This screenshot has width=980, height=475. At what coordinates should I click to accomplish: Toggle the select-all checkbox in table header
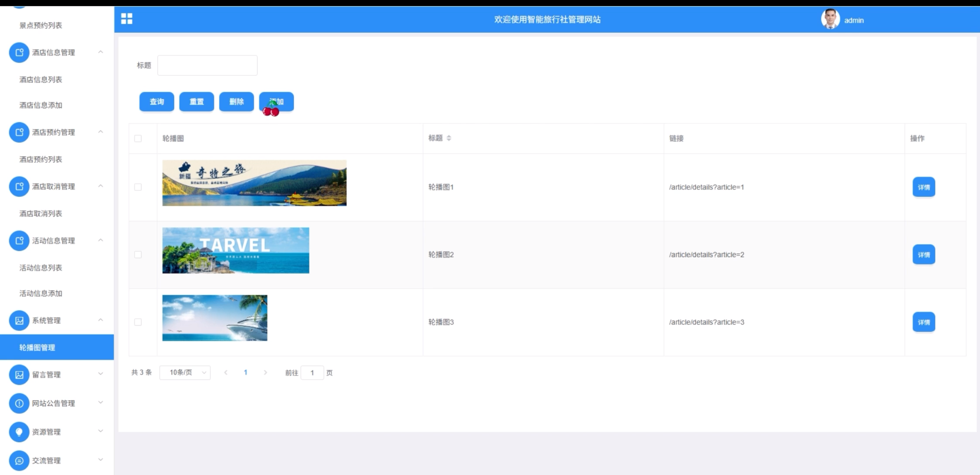click(x=138, y=139)
